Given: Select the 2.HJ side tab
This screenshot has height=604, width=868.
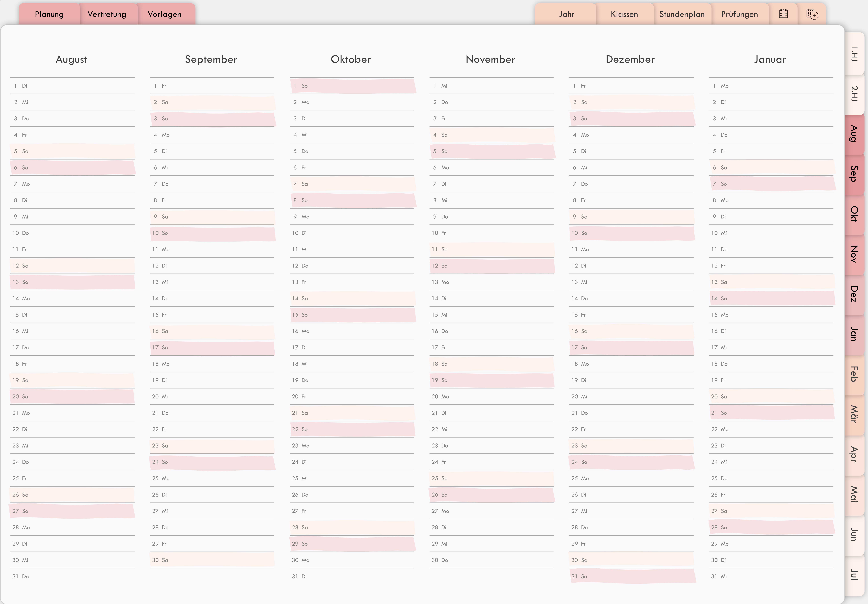Looking at the screenshot, I should point(854,94).
